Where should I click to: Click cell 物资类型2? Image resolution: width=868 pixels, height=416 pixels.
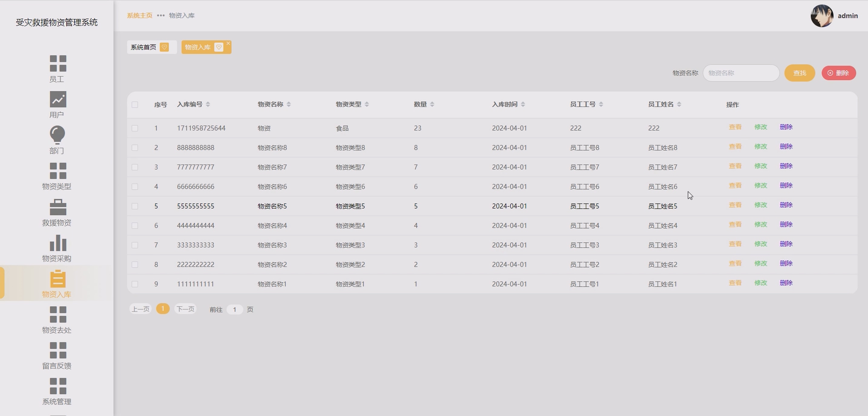(350, 265)
